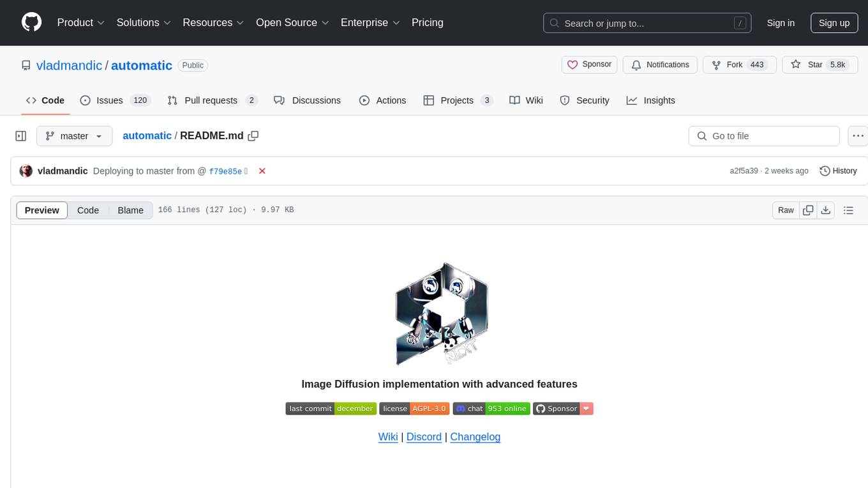The height and width of the screenshot is (488, 868).
Task: Open the Raw file view
Action: pos(786,210)
